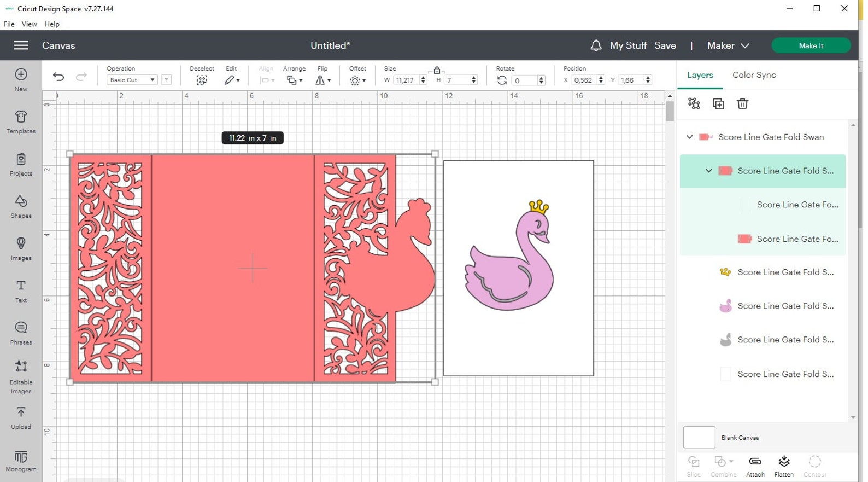Open the Phrases panel
This screenshot has width=868, height=482.
tap(21, 333)
